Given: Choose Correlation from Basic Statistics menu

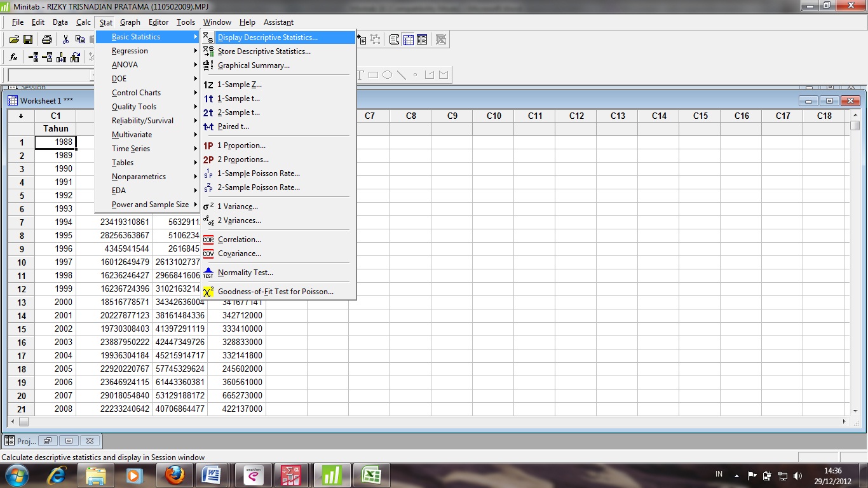Looking at the screenshot, I should point(278,240).
